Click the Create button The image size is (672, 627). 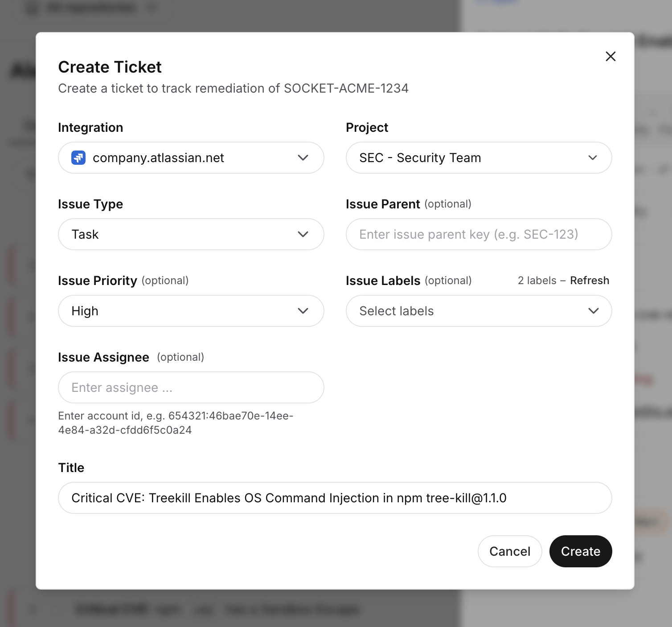[x=581, y=551]
